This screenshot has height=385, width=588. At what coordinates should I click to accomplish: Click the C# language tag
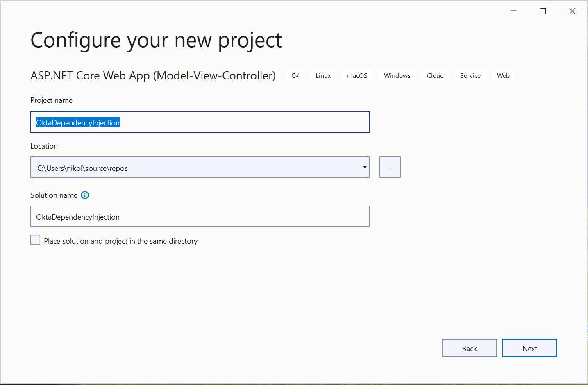[295, 76]
